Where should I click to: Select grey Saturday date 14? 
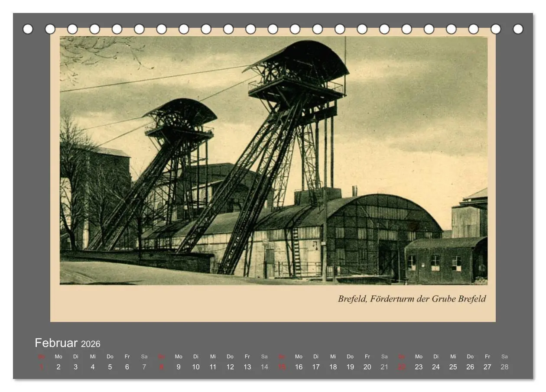point(264,367)
